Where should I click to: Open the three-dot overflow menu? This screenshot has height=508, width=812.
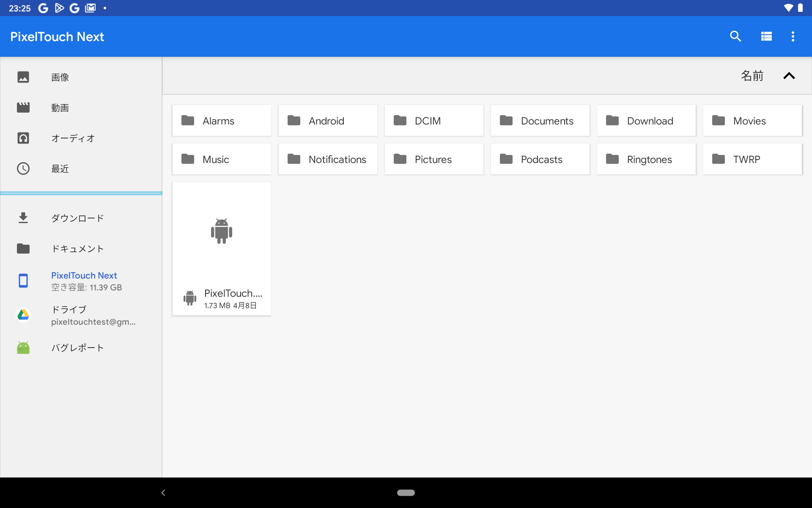pyautogui.click(x=793, y=36)
